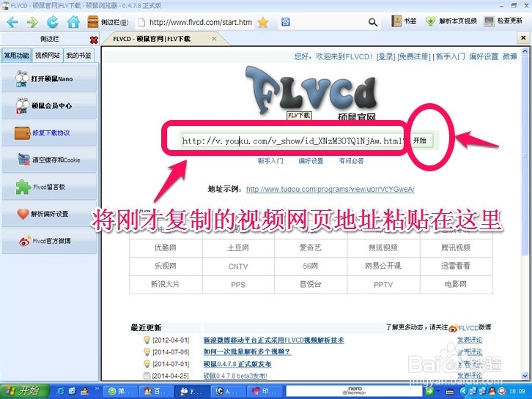This screenshot has height=399, width=532.
Task: Click the FLVCD logo image
Action: click(x=311, y=92)
